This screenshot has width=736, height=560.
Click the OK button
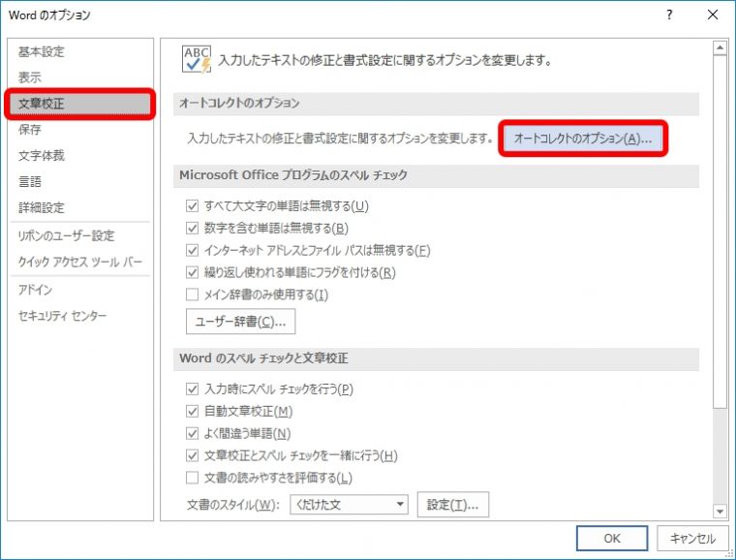(x=612, y=538)
